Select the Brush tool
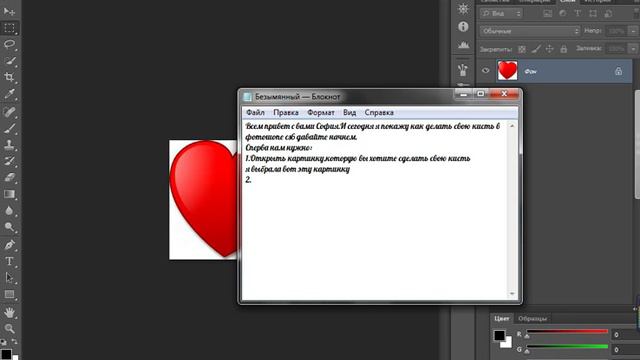 9,128
